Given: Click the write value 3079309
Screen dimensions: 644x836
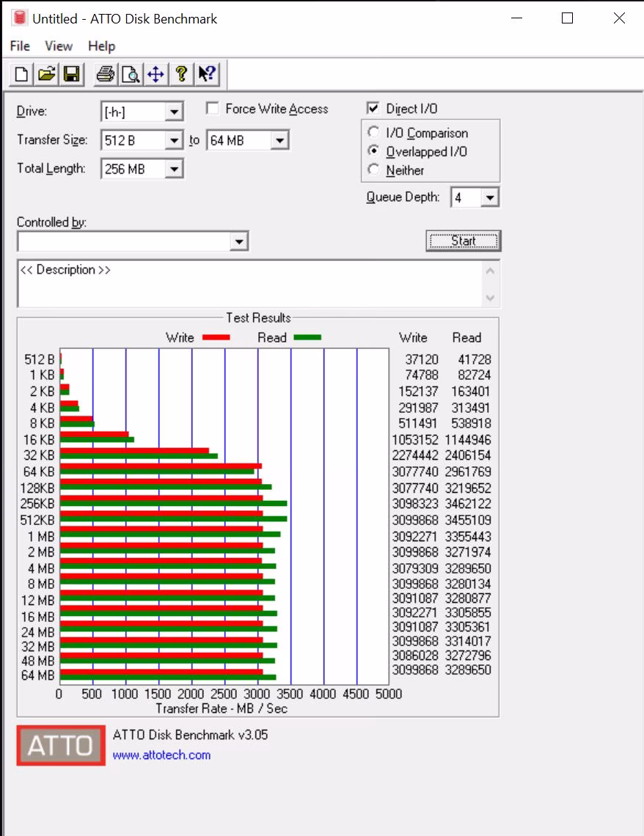Looking at the screenshot, I should pos(415,568).
